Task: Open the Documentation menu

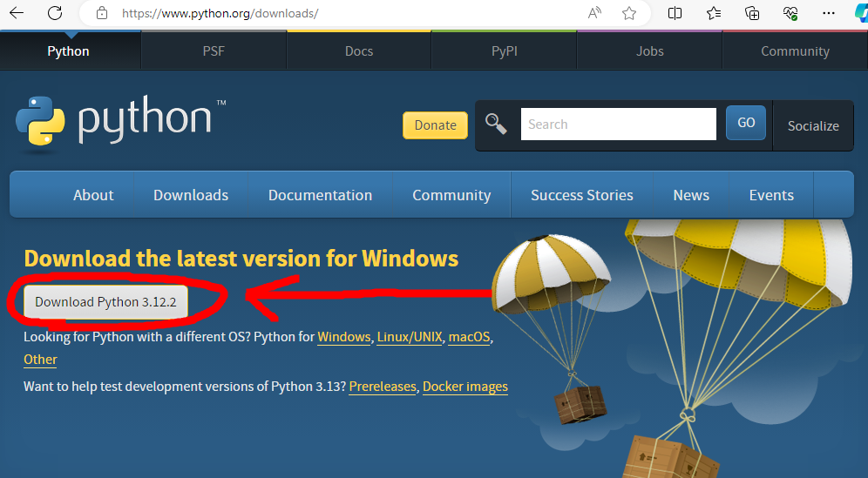Action: click(320, 195)
